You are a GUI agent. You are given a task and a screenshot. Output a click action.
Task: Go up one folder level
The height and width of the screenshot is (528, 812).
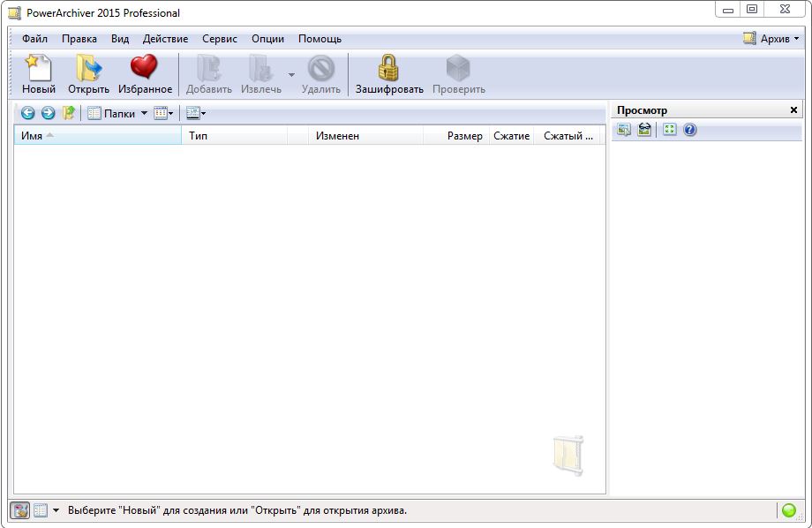pos(68,113)
